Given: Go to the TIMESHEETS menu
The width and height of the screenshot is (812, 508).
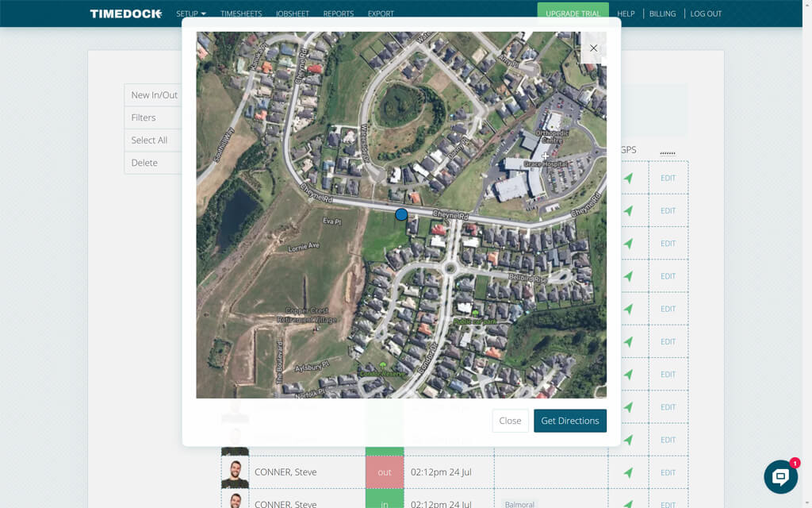Looking at the screenshot, I should pyautogui.click(x=241, y=13).
